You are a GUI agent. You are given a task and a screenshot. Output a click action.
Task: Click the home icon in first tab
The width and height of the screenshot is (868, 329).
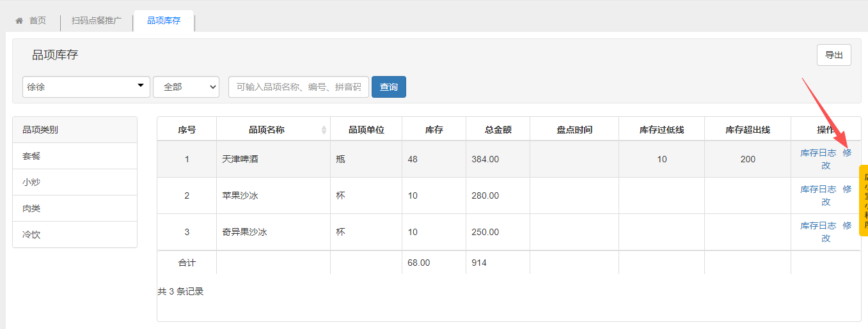[x=19, y=20]
